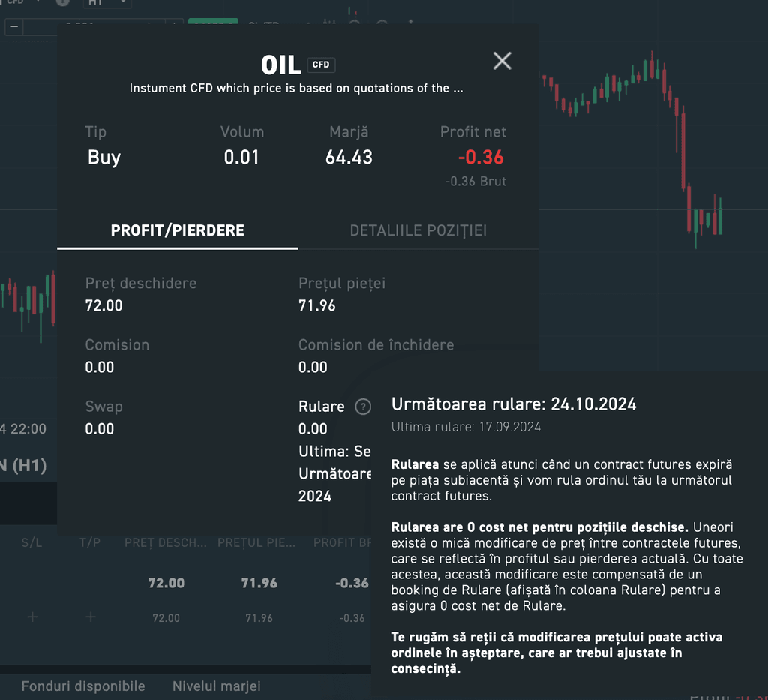Add a take profit with T/P plus

click(x=91, y=617)
